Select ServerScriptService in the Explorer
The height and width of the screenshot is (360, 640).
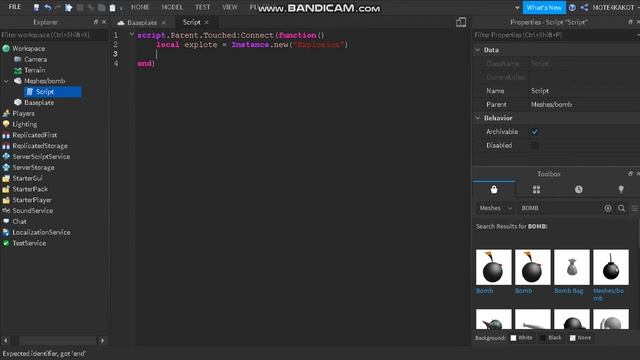click(x=41, y=157)
